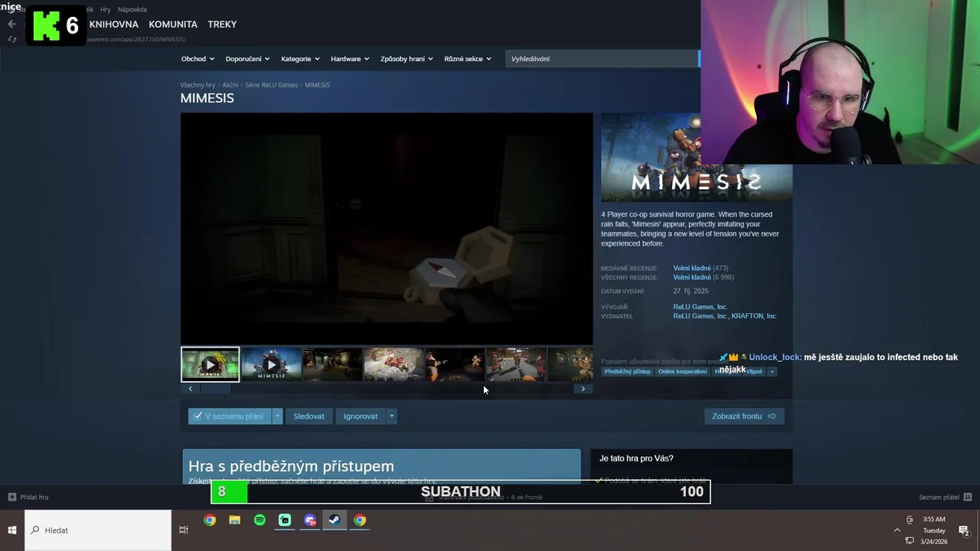Viewport: 980px width, 551px height.
Task: Open the Obchod store dropdown menu
Action: click(198, 59)
